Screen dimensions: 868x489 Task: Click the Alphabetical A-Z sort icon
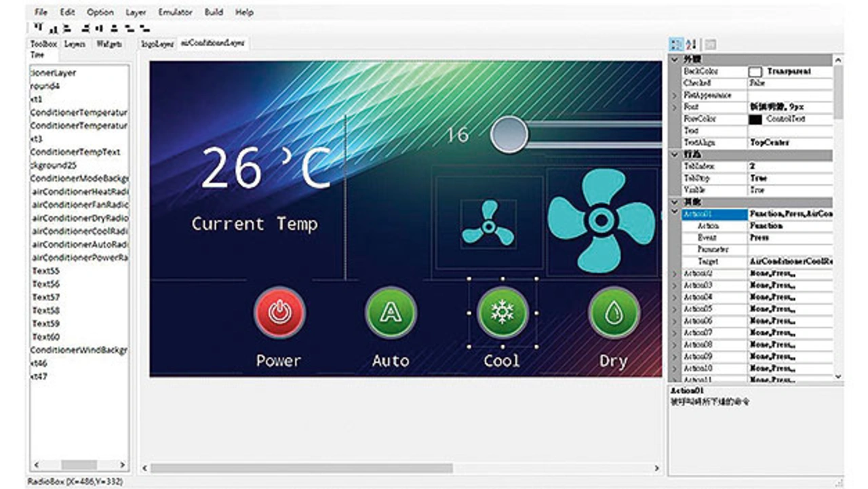691,45
